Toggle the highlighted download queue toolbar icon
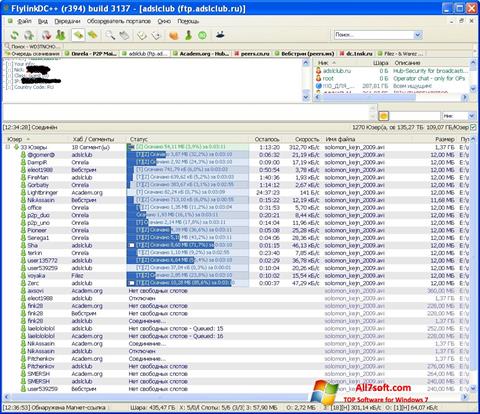This screenshot has height=414, width=480. 78,35
